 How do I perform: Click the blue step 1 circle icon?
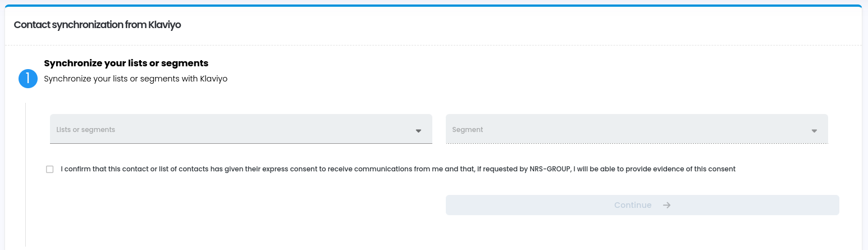point(28,79)
